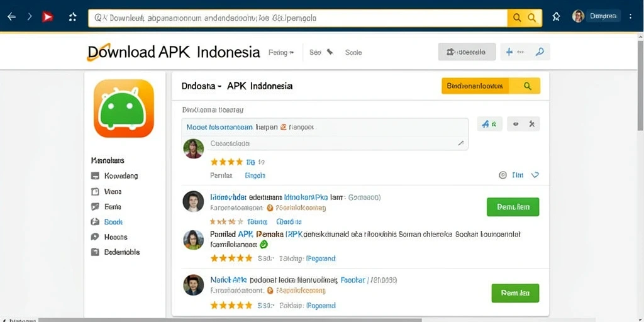Open the three-dot browser menu
644x322 pixels.
pos(630,16)
